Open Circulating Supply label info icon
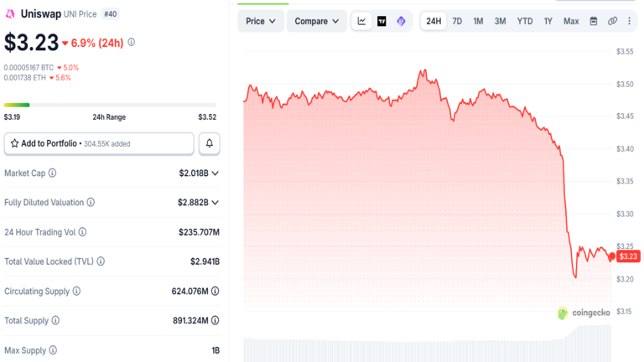 pyautogui.click(x=76, y=291)
